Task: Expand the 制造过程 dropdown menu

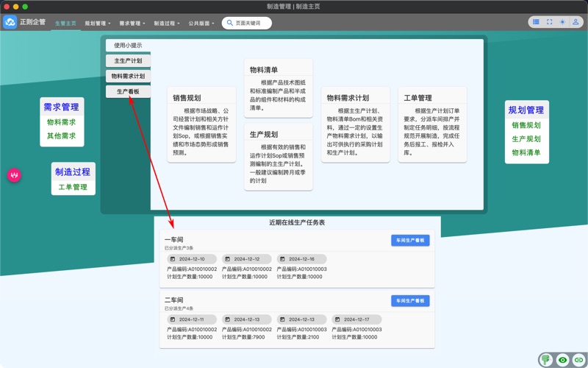Action: point(167,24)
